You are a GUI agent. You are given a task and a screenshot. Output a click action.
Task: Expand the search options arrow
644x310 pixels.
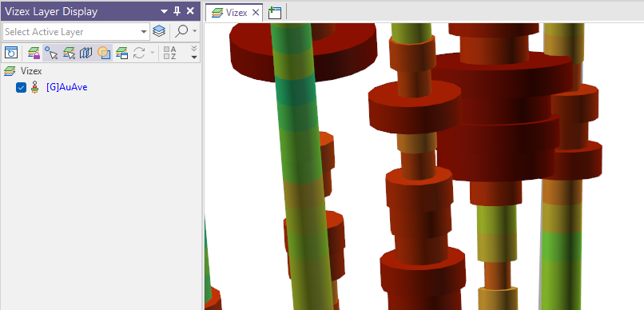194,32
